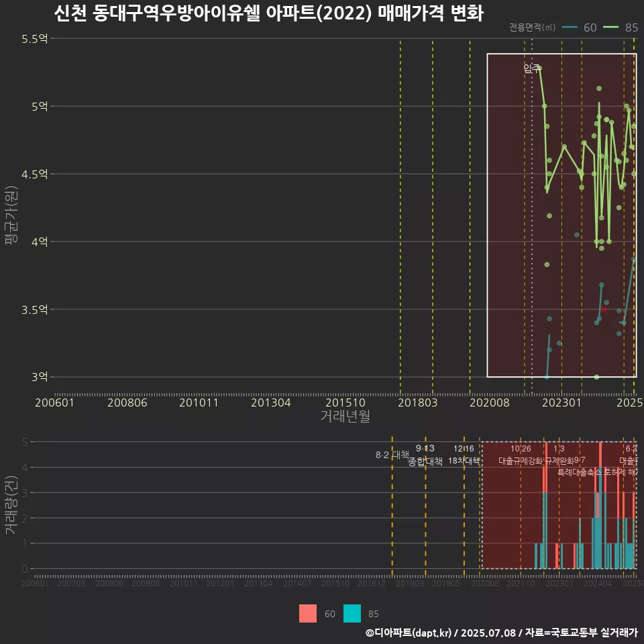The height and width of the screenshot is (644, 644).
Task: Click the 0 tick on volume chart y-axis
Action: [x=25, y=569]
